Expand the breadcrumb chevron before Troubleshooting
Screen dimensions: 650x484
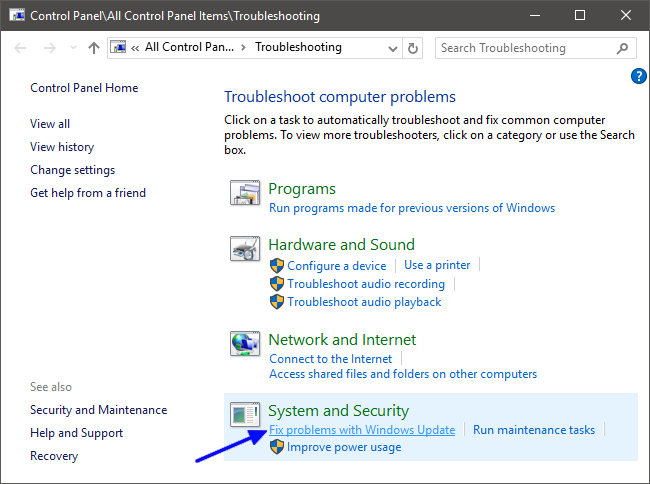coord(243,48)
